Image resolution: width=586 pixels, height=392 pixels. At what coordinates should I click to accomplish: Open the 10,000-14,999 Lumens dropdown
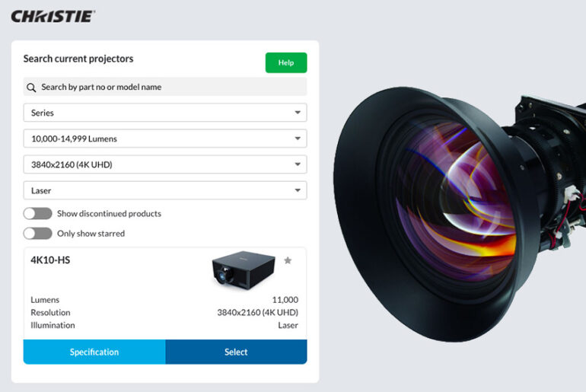point(165,139)
